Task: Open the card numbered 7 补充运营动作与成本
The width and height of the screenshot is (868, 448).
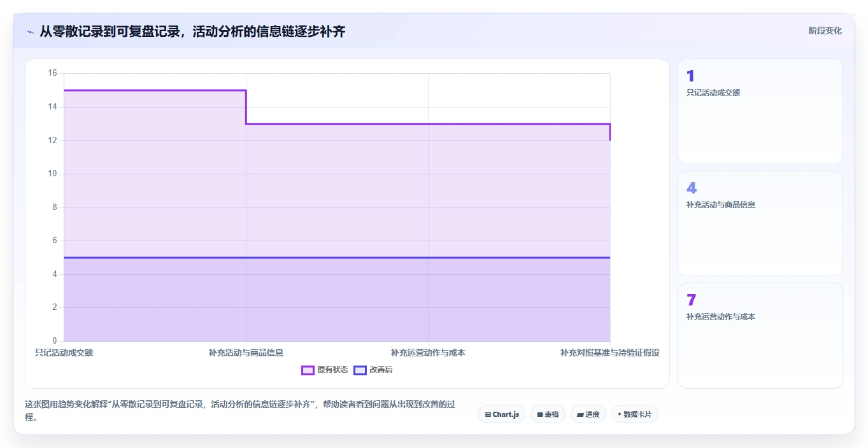Action: point(760,335)
